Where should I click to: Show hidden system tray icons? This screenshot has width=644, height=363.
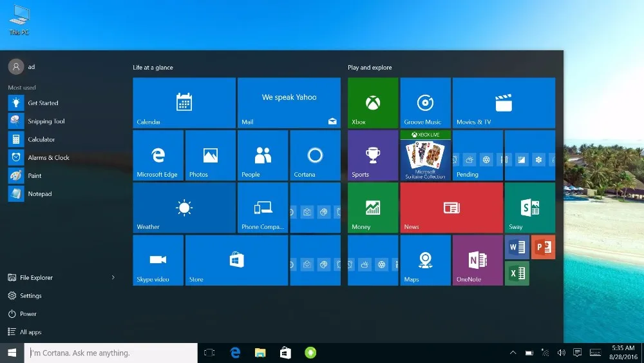pyautogui.click(x=513, y=353)
